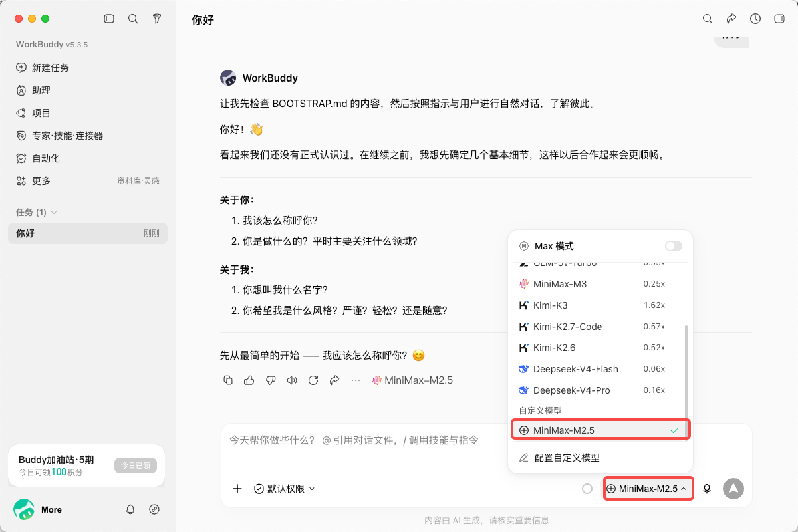The image size is (798, 532).
Task: Collapse MiniMax-M2.5 model selector
Action: (x=648, y=489)
